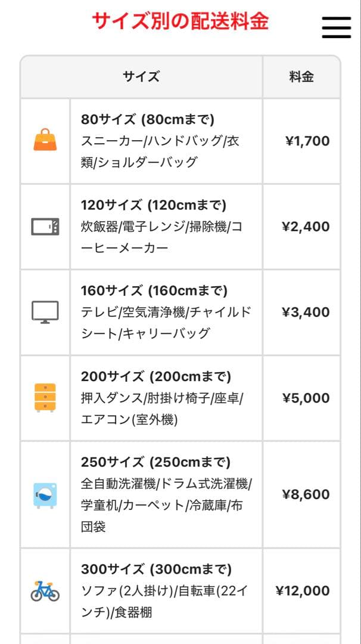
Task: Click the orange dresser icon for 200 size
Action: (45, 397)
